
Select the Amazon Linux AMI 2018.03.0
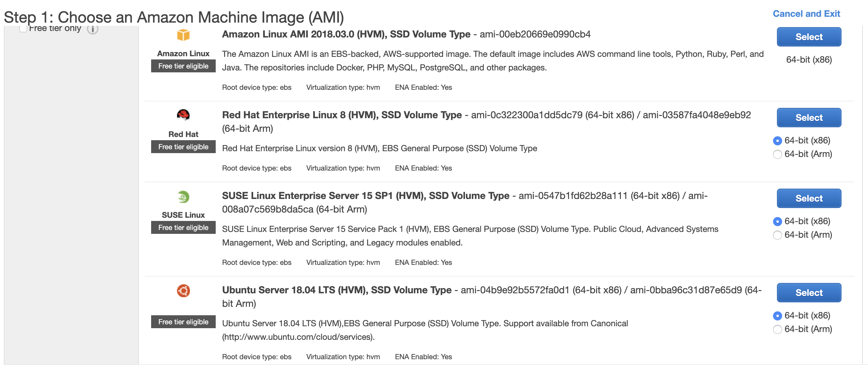point(809,37)
